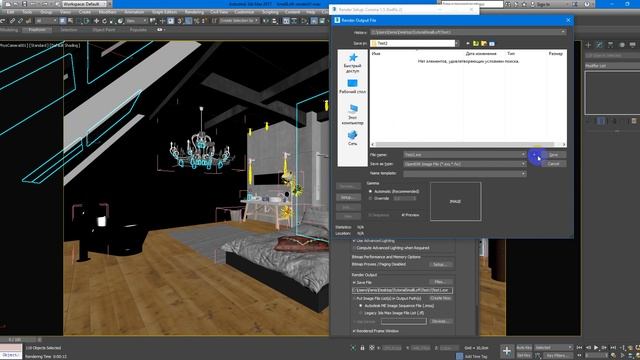
Task: Activate the Select and Rotate tool
Action: (x=104, y=21)
